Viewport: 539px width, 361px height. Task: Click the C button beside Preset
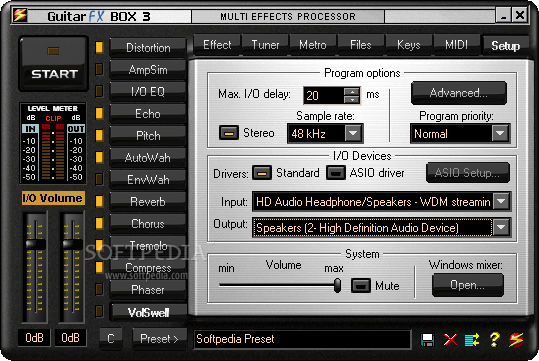(x=111, y=339)
